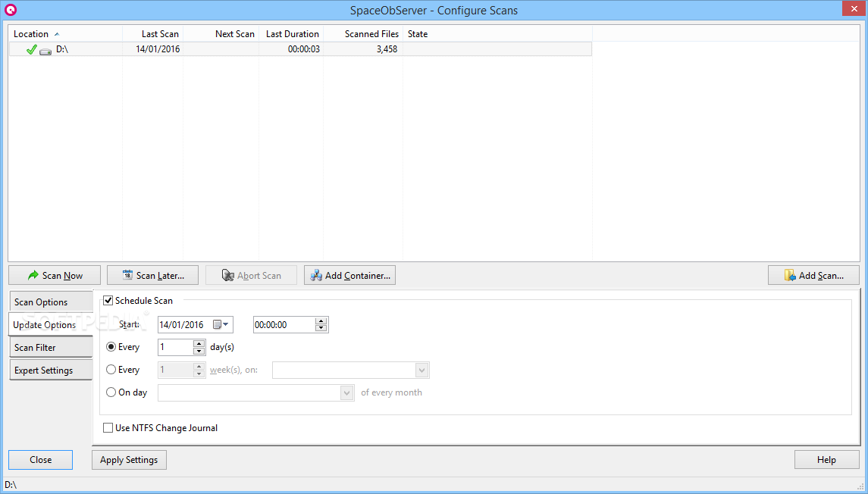Click the 00:00:03 duration cell
The width and height of the screenshot is (868, 494).
(x=303, y=49)
